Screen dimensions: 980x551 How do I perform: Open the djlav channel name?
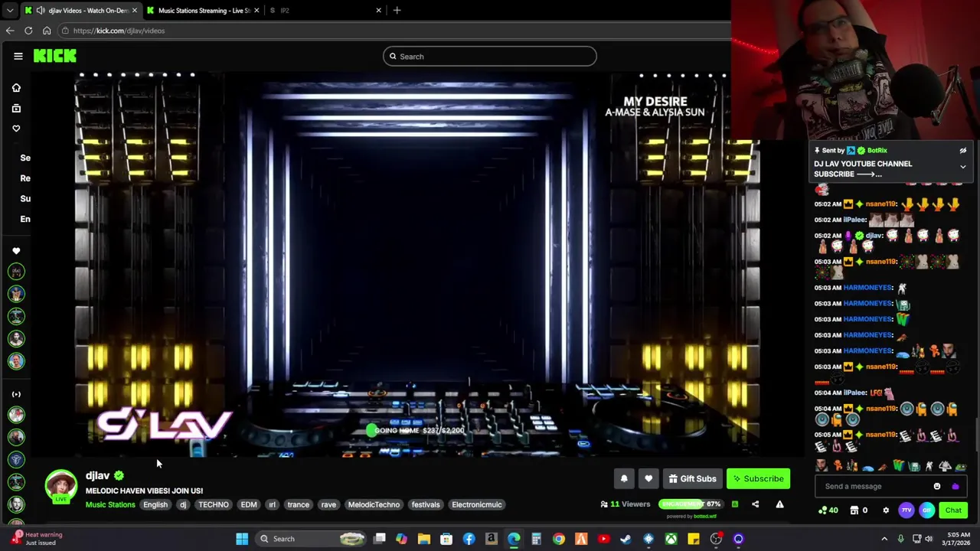(x=97, y=476)
